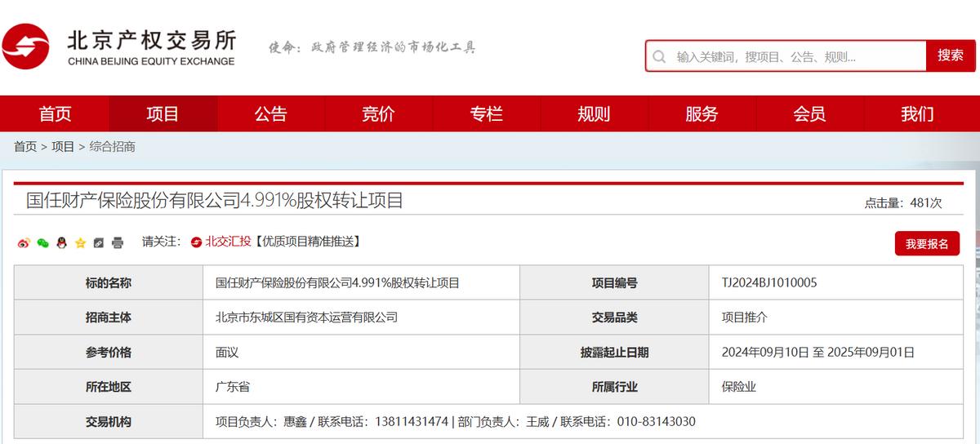Image resolution: width=980 pixels, height=444 pixels.
Task: Click the disclosure date range 2024年09月10日 至 2025年09月01日
Action: [x=818, y=353]
